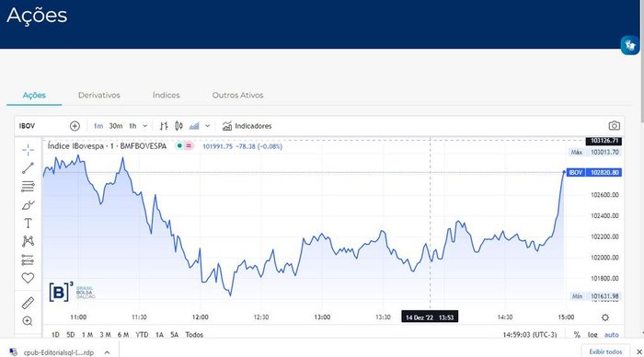Select the brush drawing tool
The height and width of the screenshot is (357, 644).
pos(28,204)
